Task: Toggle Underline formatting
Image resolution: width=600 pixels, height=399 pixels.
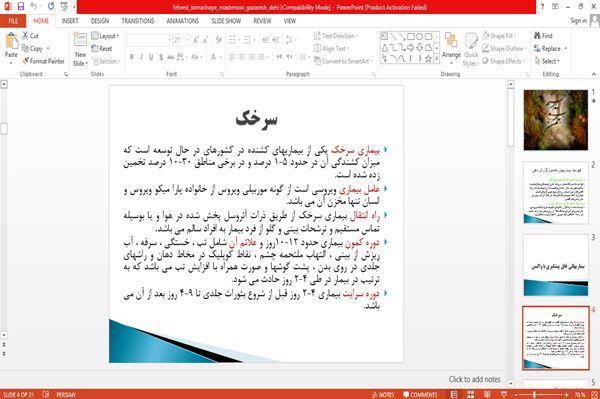Action: [x=151, y=57]
